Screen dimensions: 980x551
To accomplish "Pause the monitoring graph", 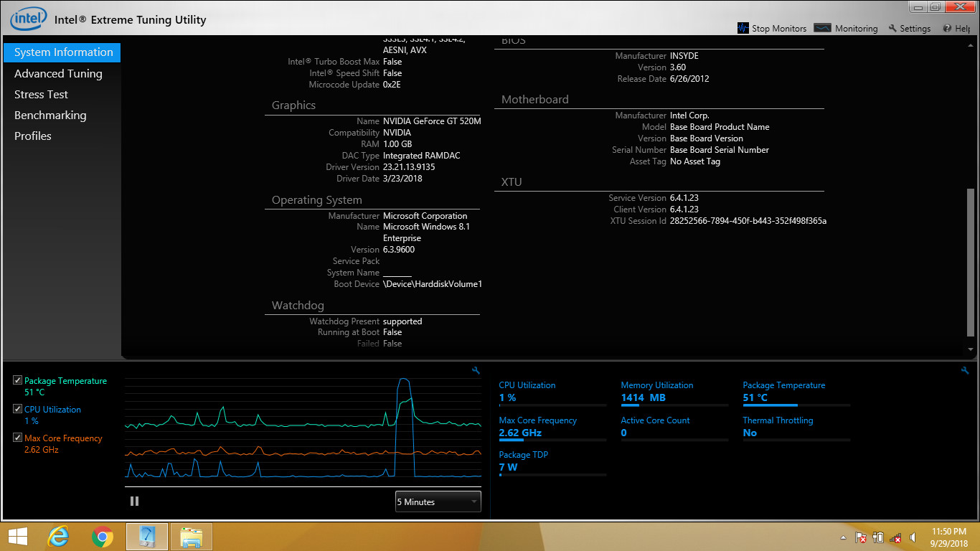I will (x=134, y=501).
